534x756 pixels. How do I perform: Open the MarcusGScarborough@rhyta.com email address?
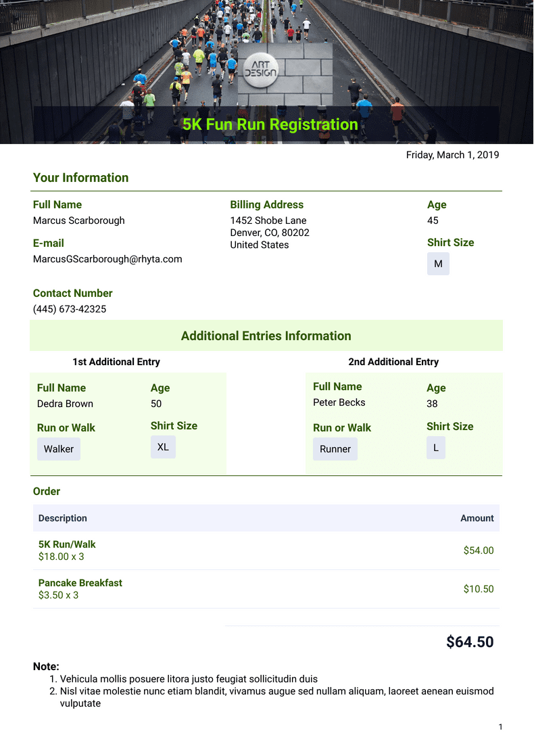[107, 259]
